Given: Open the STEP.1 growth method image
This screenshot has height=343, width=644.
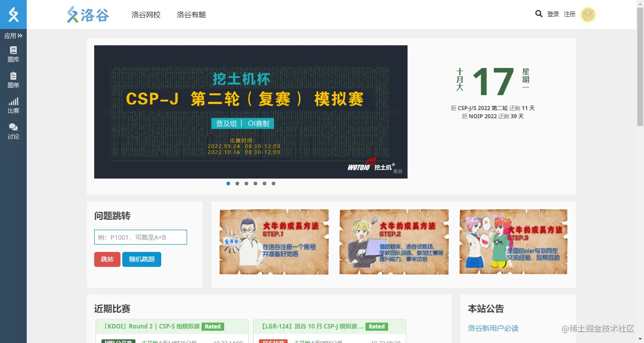Looking at the screenshot, I should pyautogui.click(x=274, y=242).
